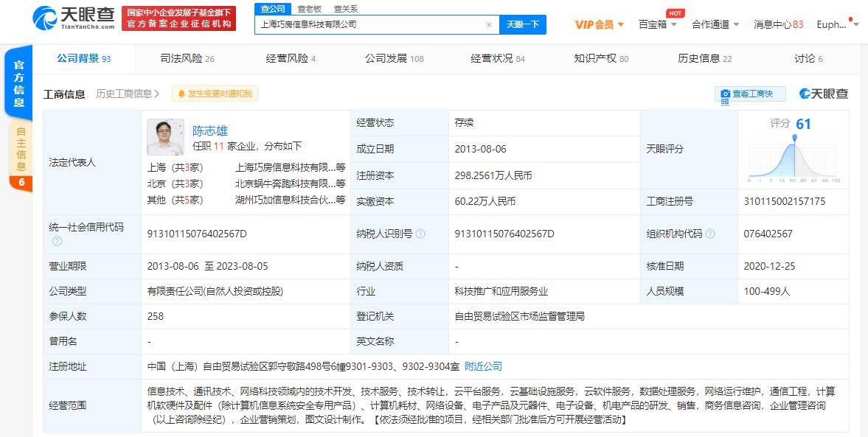
Task: Click the 天眼一下 search button
Action: [x=523, y=25]
